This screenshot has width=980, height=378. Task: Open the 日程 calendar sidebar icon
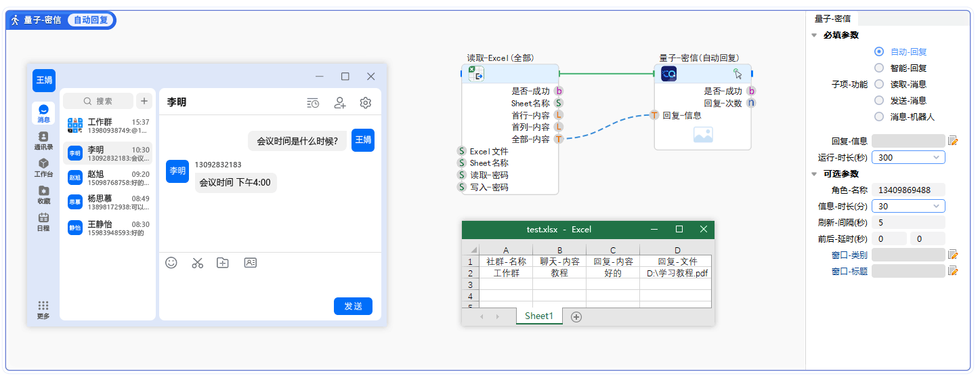43,222
